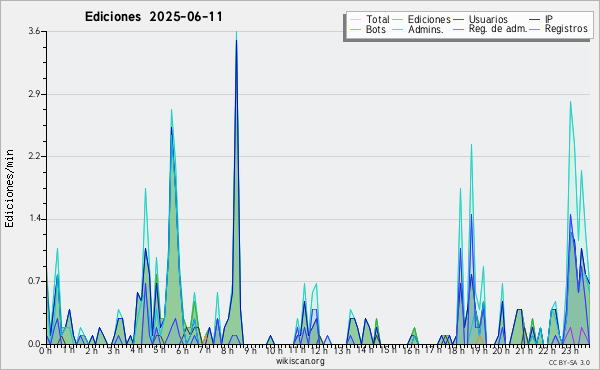This screenshot has width=600, height=370.
Task: Click the '6 h' x-axis label
Action: [182, 351]
